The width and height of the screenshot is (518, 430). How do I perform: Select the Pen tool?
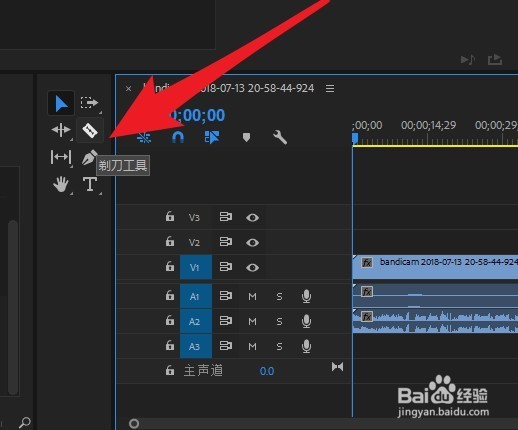pyautogui.click(x=89, y=157)
